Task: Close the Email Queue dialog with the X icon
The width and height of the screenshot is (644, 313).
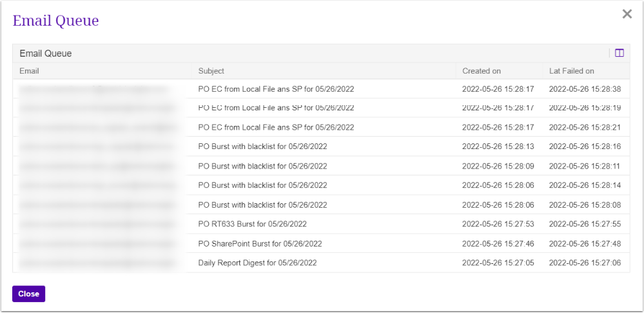Action: pos(627,14)
